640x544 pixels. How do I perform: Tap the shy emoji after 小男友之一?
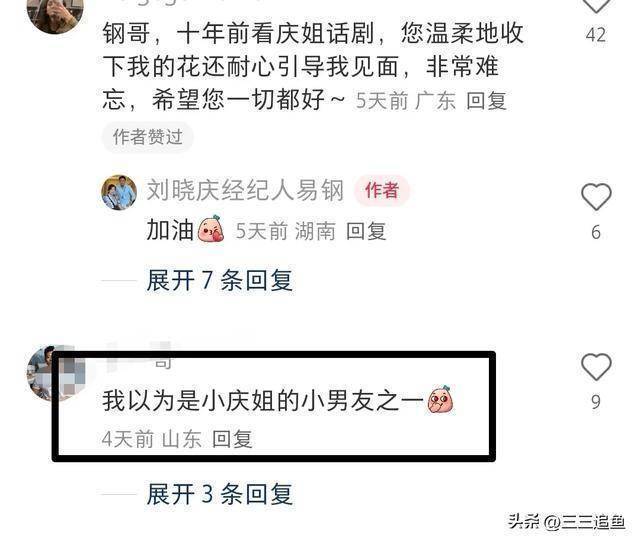pyautogui.click(x=441, y=399)
